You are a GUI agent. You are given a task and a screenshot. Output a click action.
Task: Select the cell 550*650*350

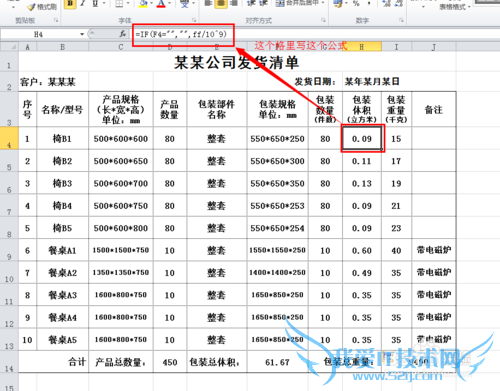(277, 183)
